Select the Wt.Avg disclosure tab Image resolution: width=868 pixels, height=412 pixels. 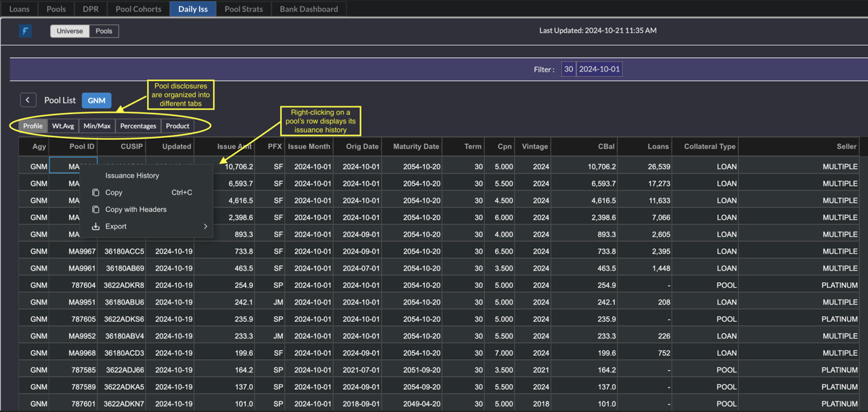click(63, 126)
